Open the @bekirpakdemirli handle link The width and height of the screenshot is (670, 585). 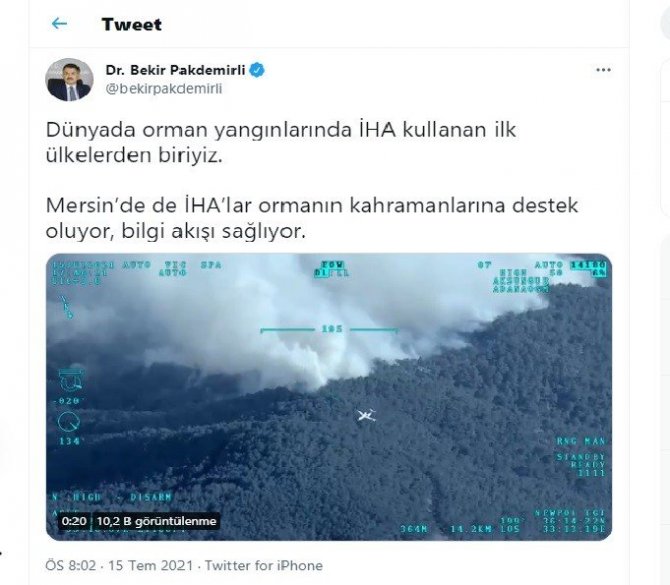click(x=164, y=89)
